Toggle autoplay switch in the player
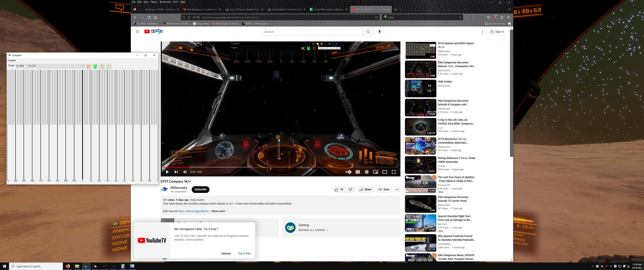The image size is (644, 270). (348, 172)
